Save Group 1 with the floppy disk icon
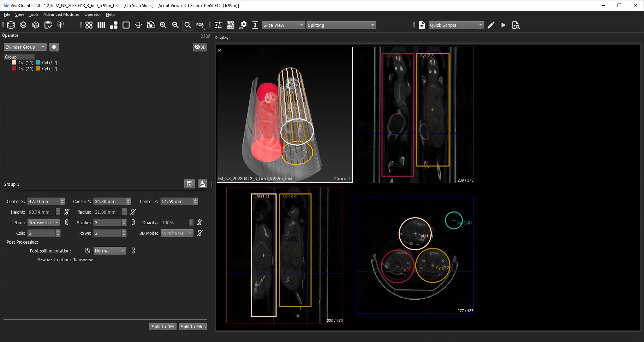Image resolution: width=644 pixels, height=342 pixels. tap(189, 184)
